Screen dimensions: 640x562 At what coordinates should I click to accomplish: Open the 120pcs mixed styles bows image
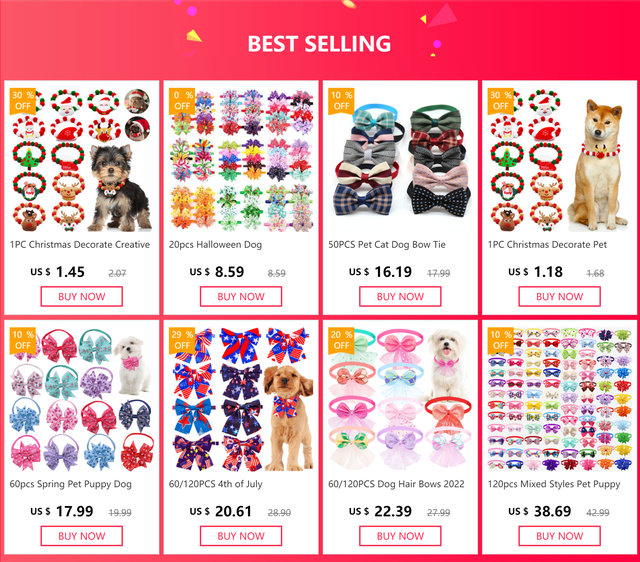tap(560, 400)
